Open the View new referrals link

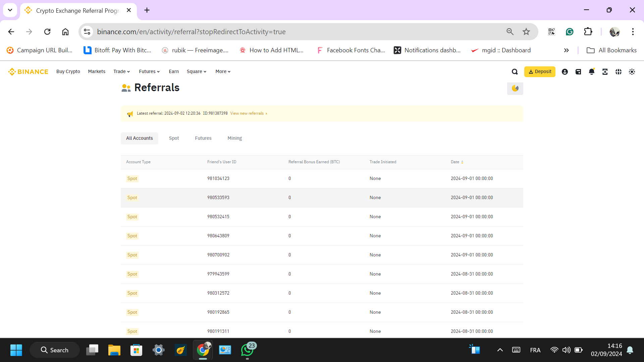point(248,114)
